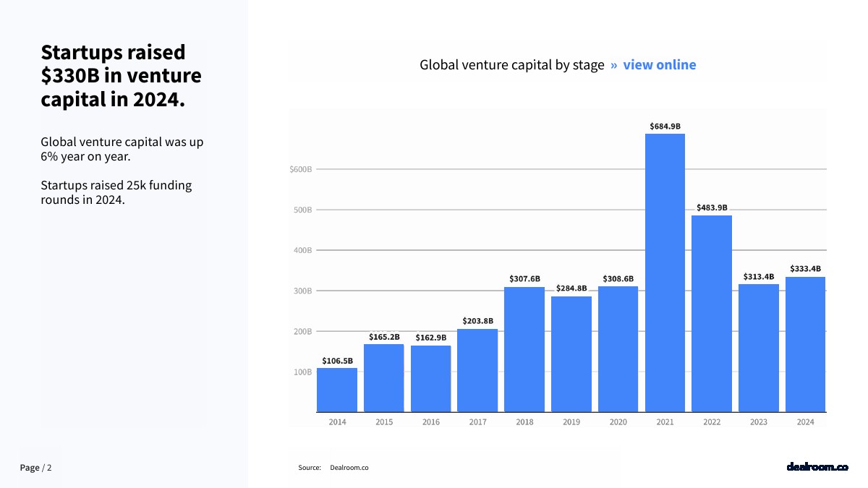Click the '25k funding rounds' paragraph
868x488 pixels.
click(116, 192)
